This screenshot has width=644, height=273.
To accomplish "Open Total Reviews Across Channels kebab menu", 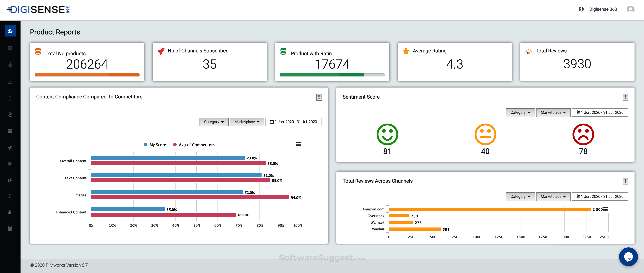I will click(x=625, y=181).
